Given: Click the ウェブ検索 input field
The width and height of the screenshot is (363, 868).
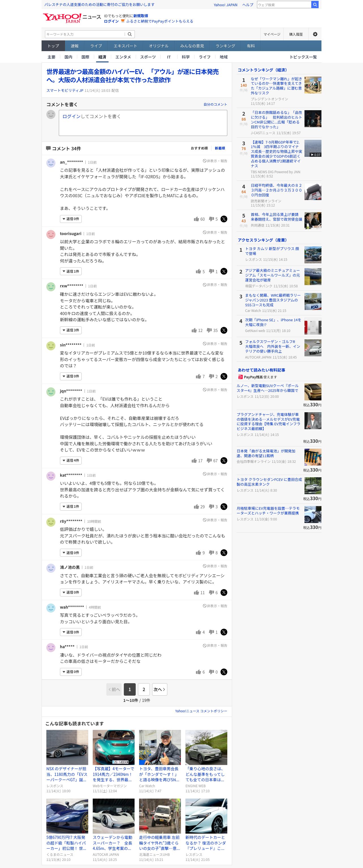Looking at the screenshot, I should coord(284,5).
